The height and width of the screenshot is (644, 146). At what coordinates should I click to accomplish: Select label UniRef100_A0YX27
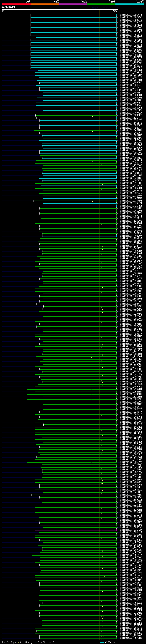tap(131, 113)
